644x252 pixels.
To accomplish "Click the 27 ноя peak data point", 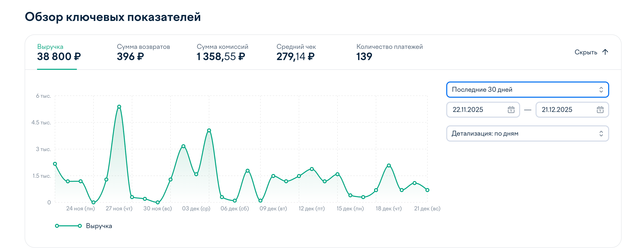I will tap(119, 107).
